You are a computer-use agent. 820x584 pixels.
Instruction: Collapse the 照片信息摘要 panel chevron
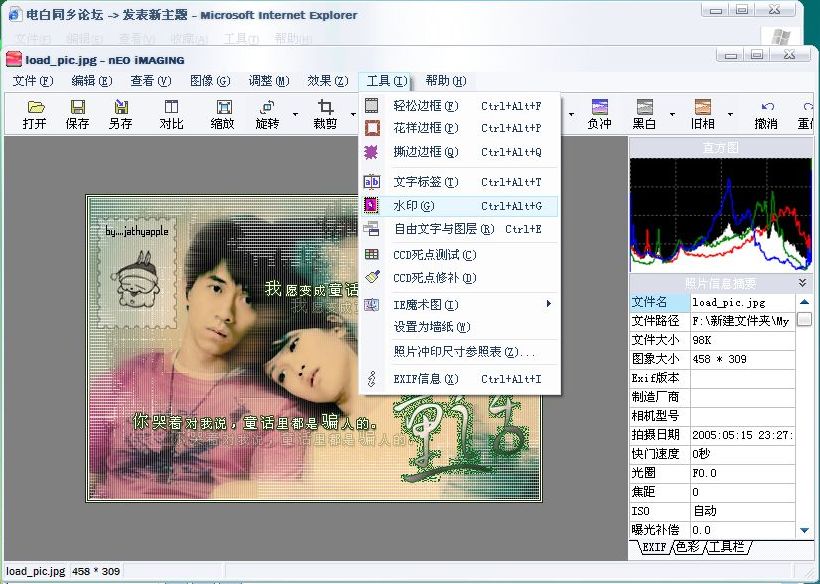pyautogui.click(x=803, y=283)
